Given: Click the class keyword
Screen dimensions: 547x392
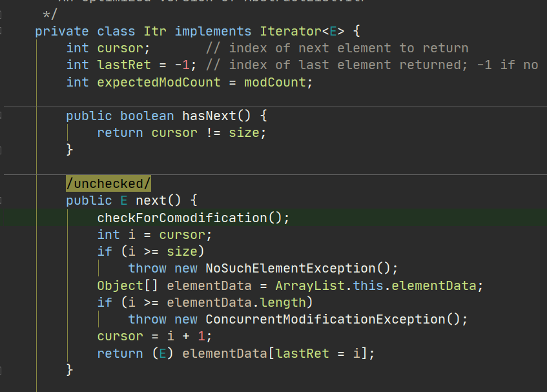Looking at the screenshot, I should (x=116, y=32).
